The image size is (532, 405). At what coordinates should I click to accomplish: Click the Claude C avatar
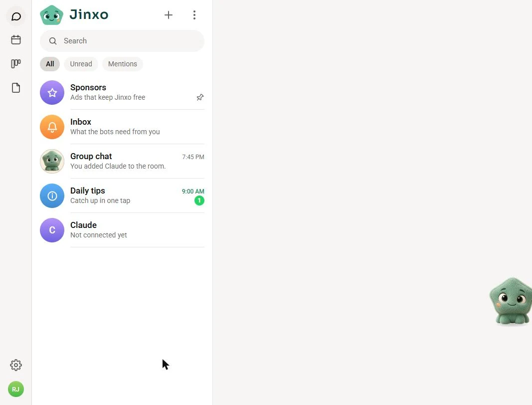52,230
